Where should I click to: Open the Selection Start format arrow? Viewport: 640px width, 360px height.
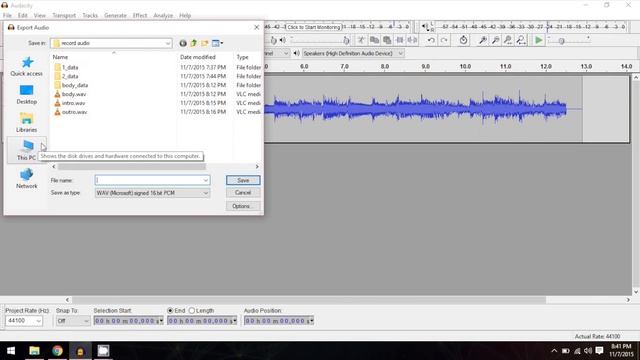[x=161, y=321]
